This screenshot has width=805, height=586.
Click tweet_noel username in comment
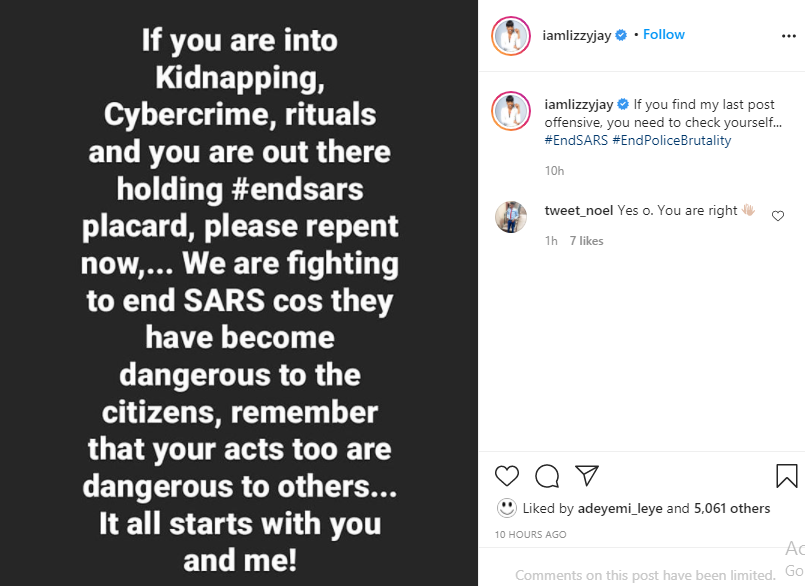578,211
